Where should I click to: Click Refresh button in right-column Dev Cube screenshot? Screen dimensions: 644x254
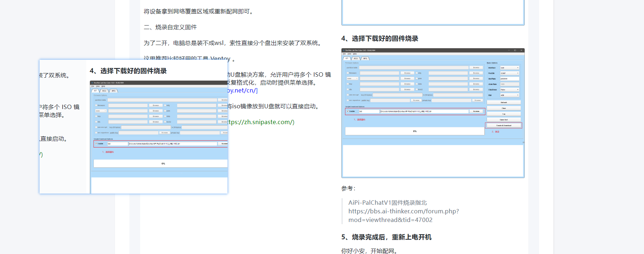(x=504, y=103)
